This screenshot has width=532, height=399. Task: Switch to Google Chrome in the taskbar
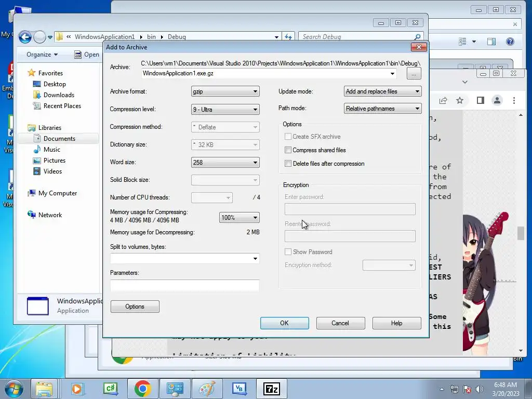(x=142, y=389)
